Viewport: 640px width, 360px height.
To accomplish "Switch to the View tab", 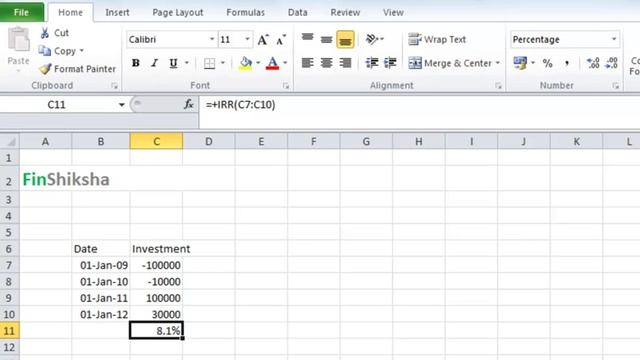I will pyautogui.click(x=393, y=13).
